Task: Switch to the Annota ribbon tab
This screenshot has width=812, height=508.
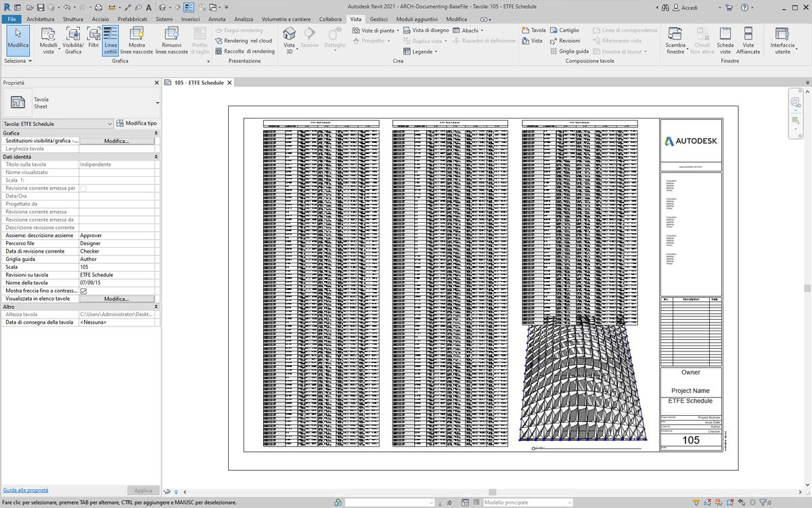Action: [217, 19]
